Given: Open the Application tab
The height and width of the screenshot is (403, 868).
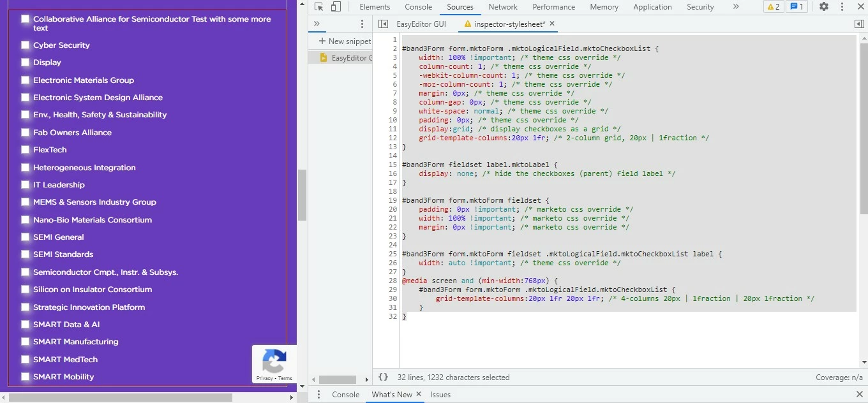Looking at the screenshot, I should coord(652,7).
